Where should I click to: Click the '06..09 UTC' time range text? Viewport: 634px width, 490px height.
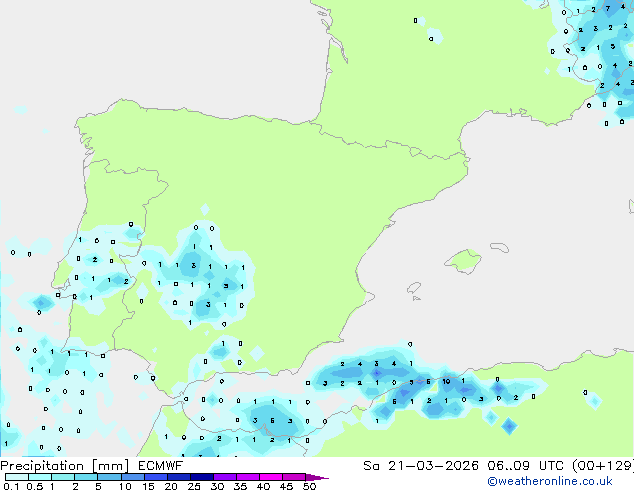[x=525, y=466]
